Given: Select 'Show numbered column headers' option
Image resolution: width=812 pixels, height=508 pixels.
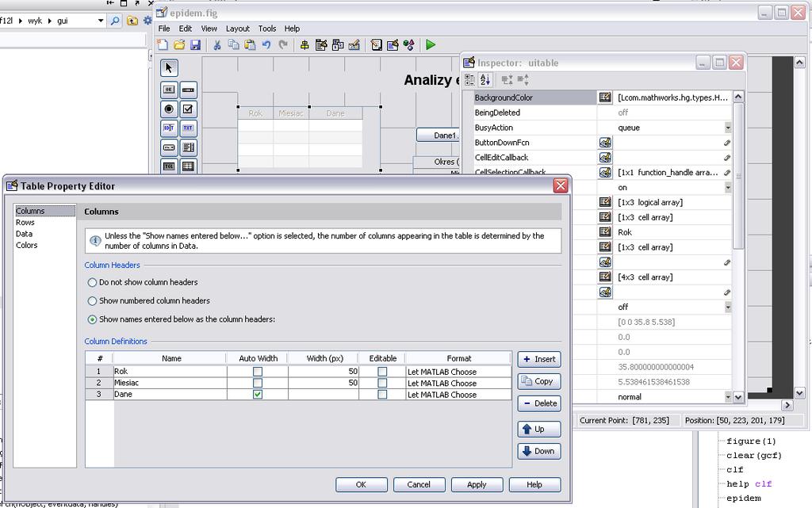Looking at the screenshot, I should (x=92, y=301).
